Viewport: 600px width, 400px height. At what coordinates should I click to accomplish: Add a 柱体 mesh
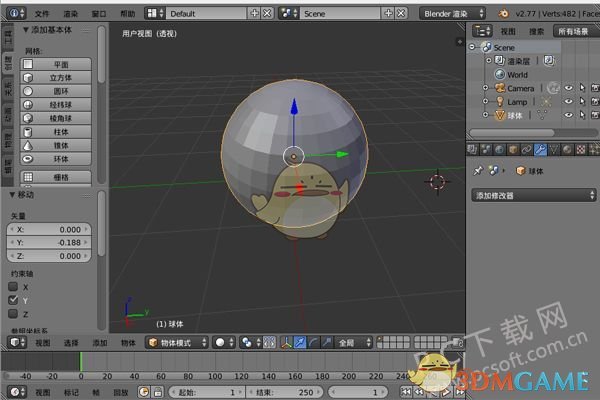(x=56, y=132)
